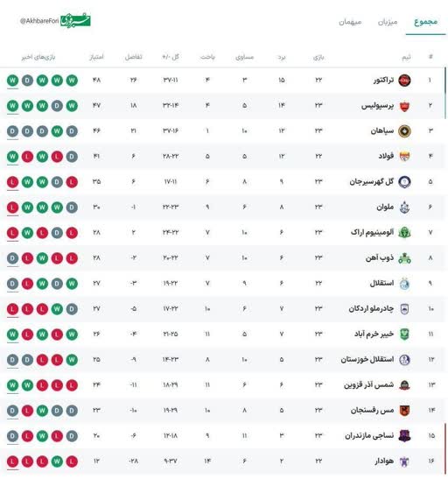
Task: Open the میهمان tab
Action: (x=350, y=22)
